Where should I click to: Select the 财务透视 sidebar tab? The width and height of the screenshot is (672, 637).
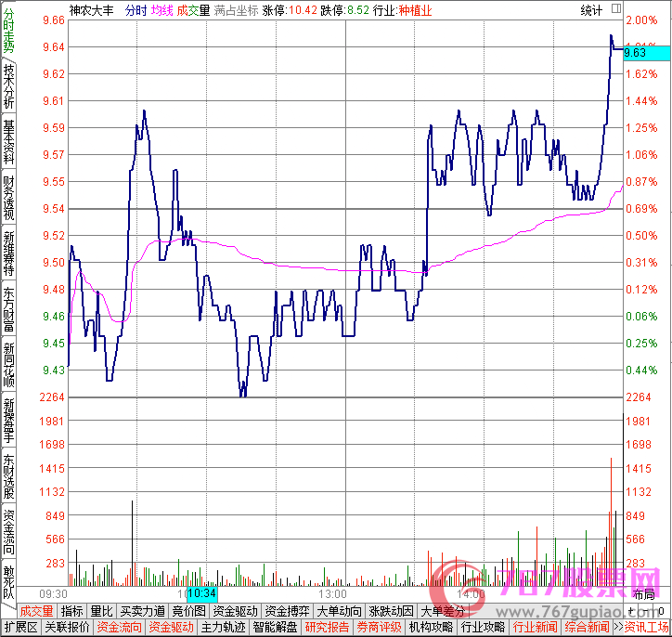tap(8, 198)
